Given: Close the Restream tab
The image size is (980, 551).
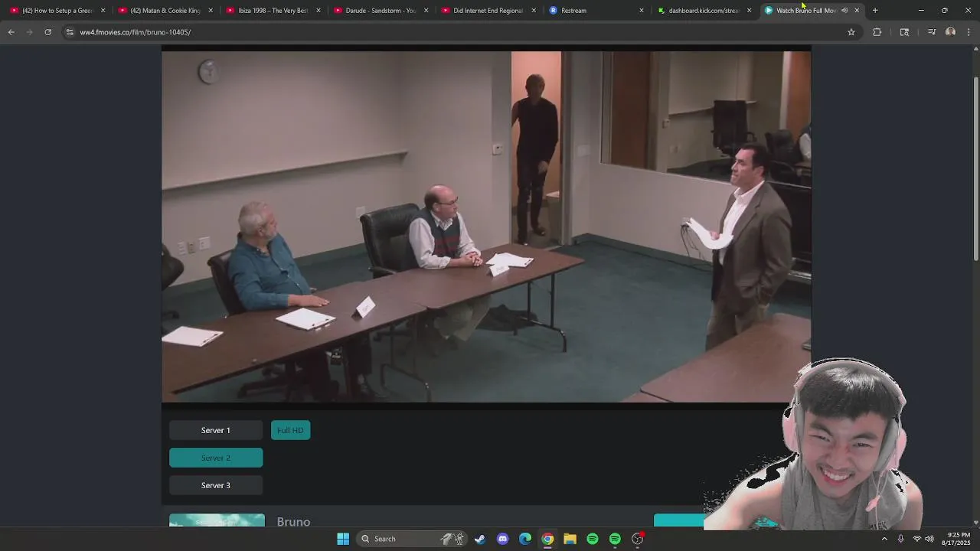Looking at the screenshot, I should pos(642,11).
